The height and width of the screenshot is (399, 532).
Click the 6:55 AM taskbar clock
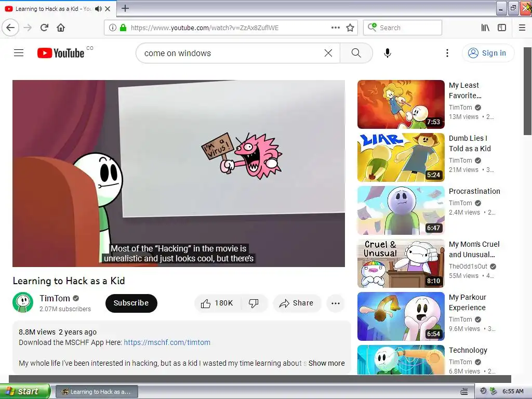click(x=513, y=391)
